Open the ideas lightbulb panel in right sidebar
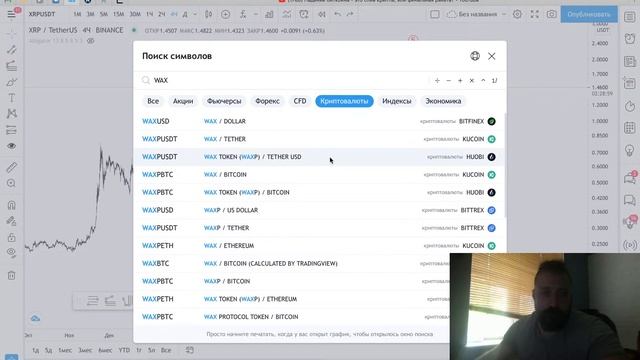This screenshot has height=360, width=640. (x=630, y=151)
